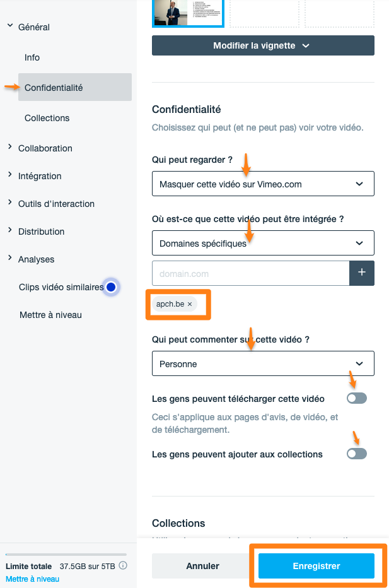Save changes with Enregistrer

click(x=316, y=566)
